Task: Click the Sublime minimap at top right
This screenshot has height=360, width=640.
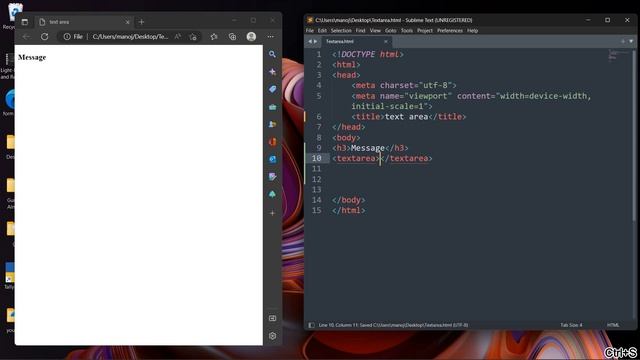Action: click(617, 56)
